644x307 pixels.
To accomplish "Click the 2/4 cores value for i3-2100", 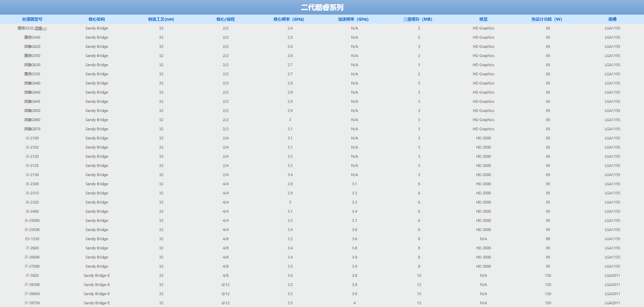I will [226, 138].
